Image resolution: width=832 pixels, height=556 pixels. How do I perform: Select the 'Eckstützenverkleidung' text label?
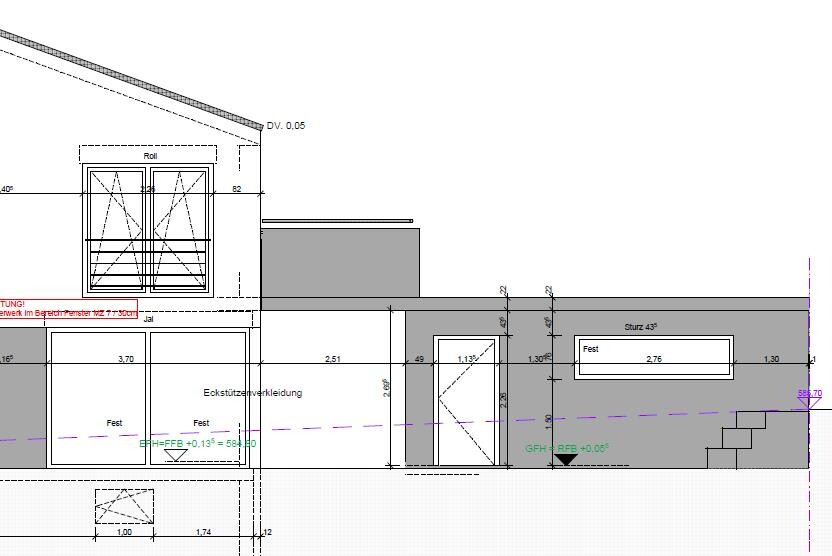point(252,393)
